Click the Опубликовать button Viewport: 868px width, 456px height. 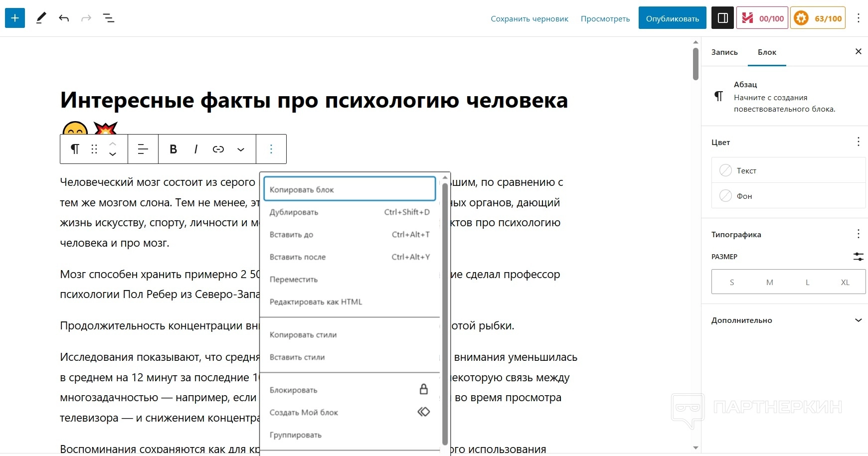click(x=672, y=18)
